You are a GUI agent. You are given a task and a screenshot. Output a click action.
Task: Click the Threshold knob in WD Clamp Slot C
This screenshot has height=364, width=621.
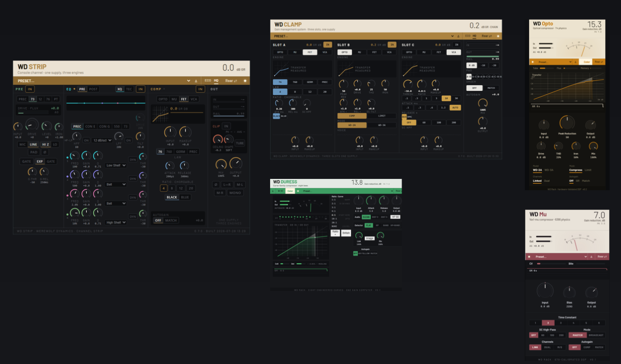point(407,84)
